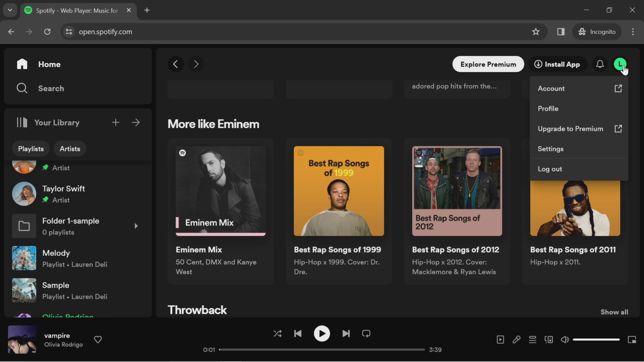644x362 pixels.
Task: Open Best Rap Songs of 1999 cover
Action: [x=339, y=191]
